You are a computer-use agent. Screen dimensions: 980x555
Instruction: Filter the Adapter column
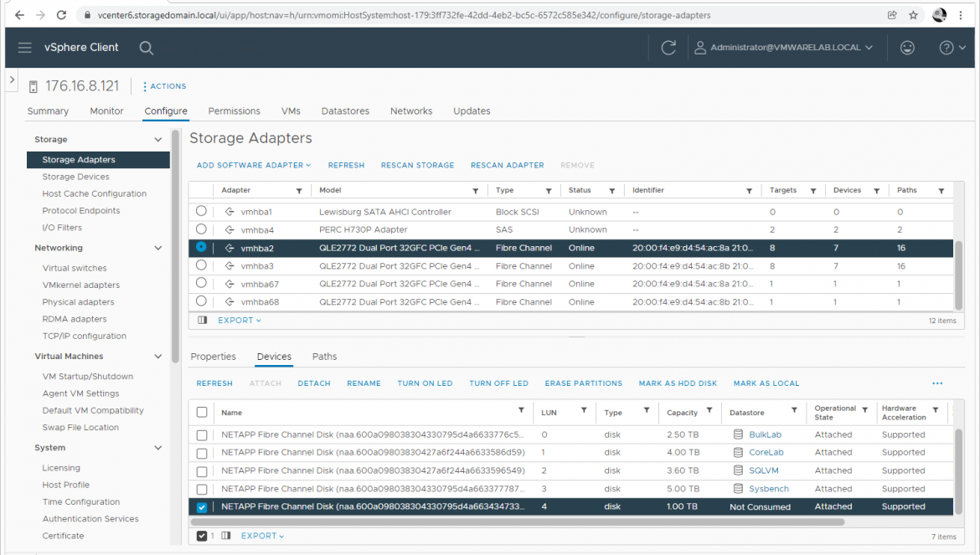pos(299,191)
